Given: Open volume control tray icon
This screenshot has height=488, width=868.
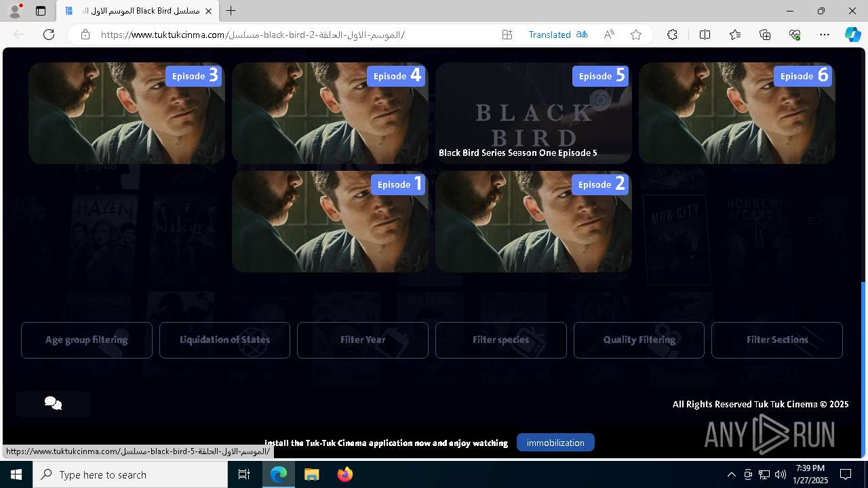Looking at the screenshot, I should pyautogui.click(x=781, y=474).
